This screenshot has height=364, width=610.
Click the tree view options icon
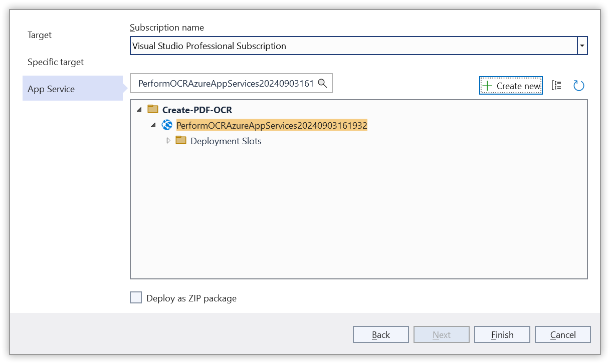click(x=556, y=86)
